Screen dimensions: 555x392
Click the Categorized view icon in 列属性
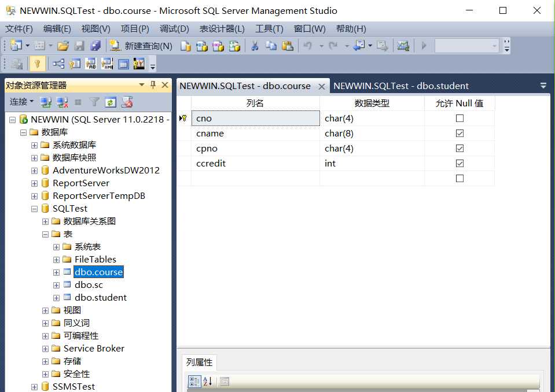coord(194,382)
